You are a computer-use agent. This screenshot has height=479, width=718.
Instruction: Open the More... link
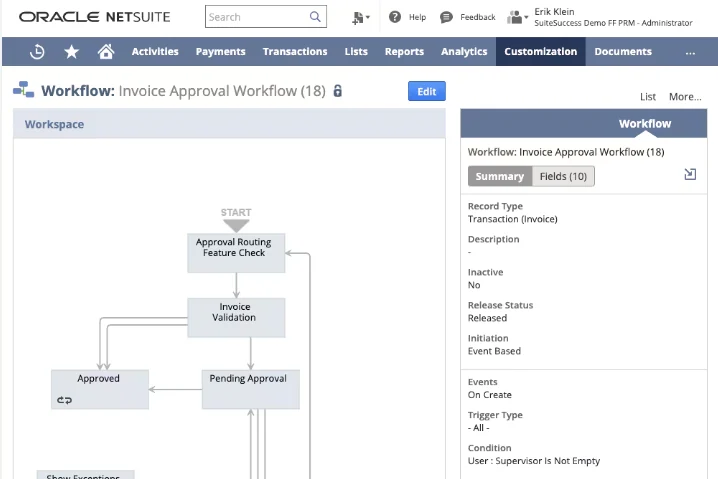685,97
